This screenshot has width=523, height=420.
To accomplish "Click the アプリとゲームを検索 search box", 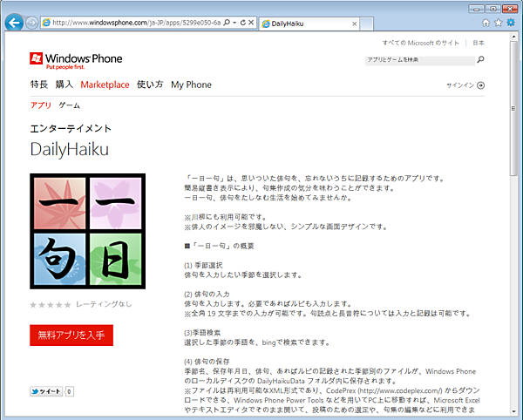I will click(420, 60).
